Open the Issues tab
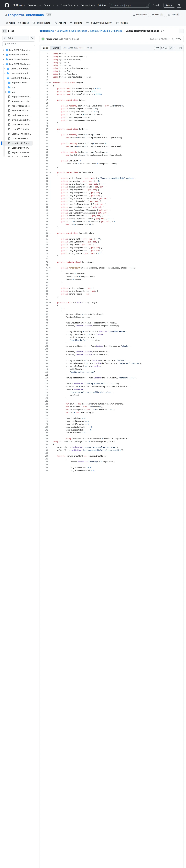Image resolution: width=186 pixels, height=868 pixels. pos(23,23)
